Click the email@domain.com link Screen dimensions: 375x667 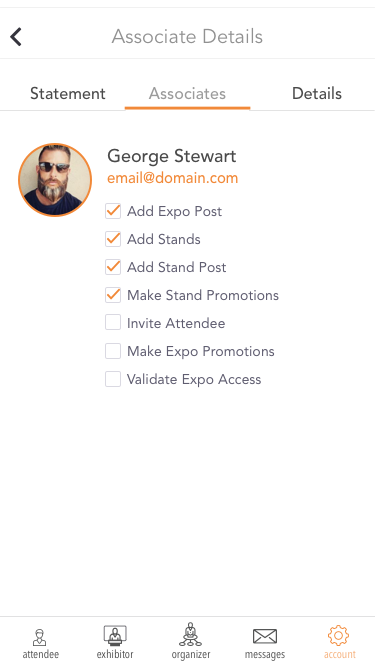pos(173,178)
